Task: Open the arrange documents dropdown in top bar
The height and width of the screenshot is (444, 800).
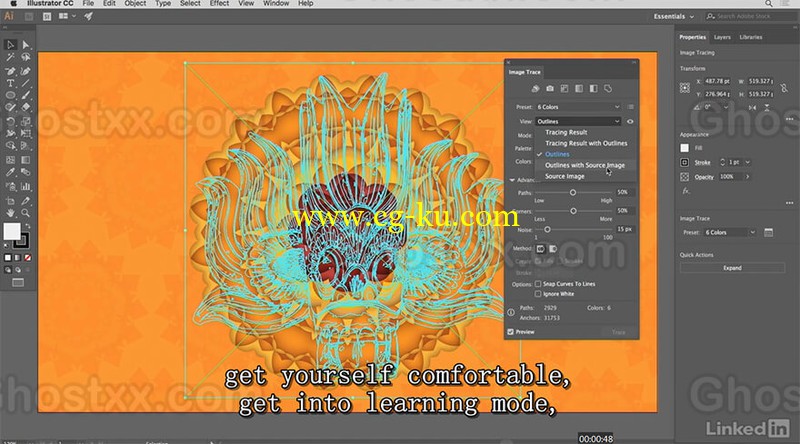Action: (67, 16)
